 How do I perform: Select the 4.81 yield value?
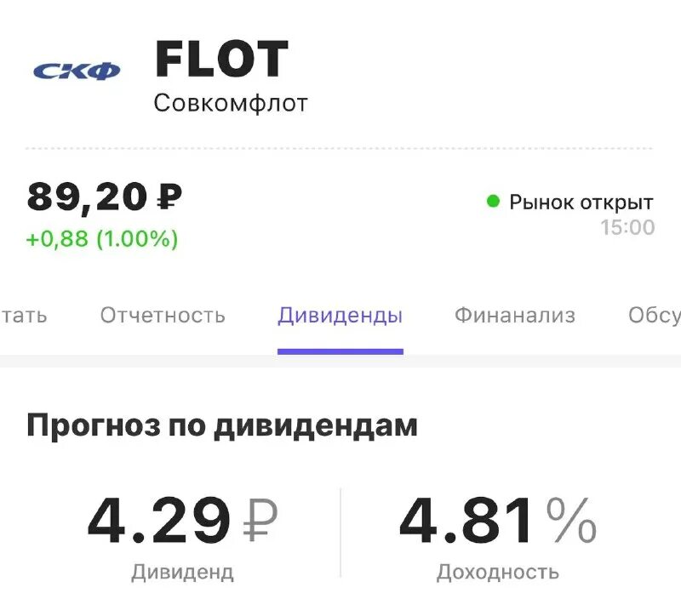click(x=469, y=520)
